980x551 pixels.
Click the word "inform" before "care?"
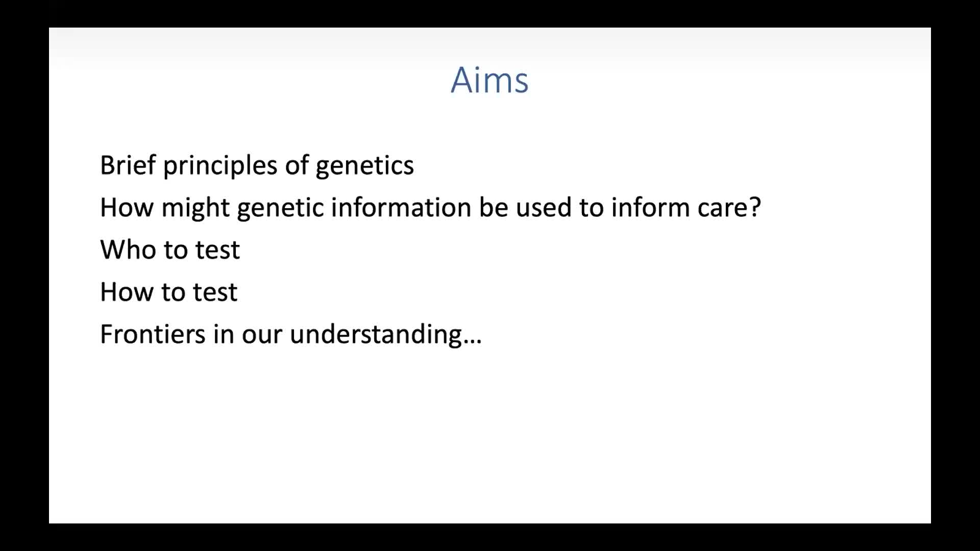[650, 208]
